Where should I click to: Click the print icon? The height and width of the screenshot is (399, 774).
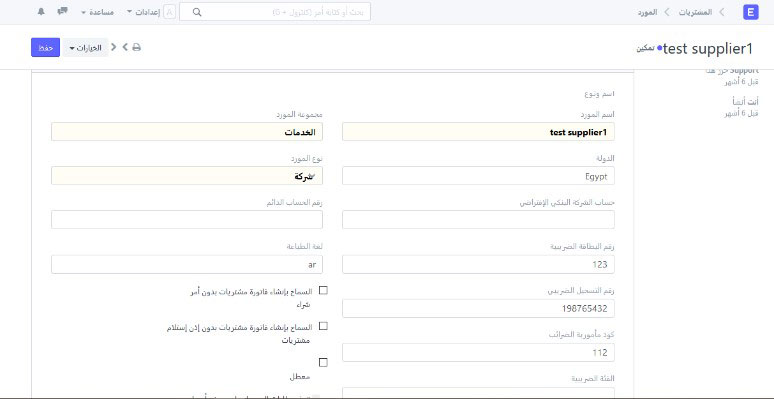point(136,47)
